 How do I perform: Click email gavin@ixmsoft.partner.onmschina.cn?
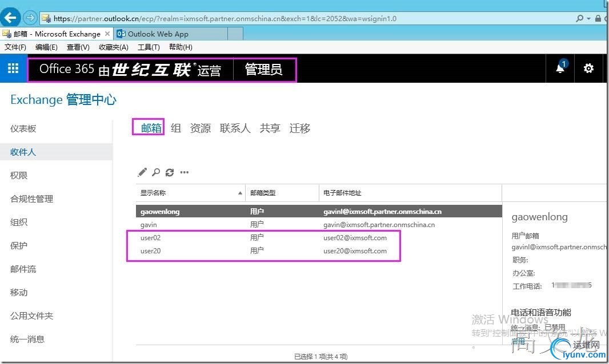(379, 225)
